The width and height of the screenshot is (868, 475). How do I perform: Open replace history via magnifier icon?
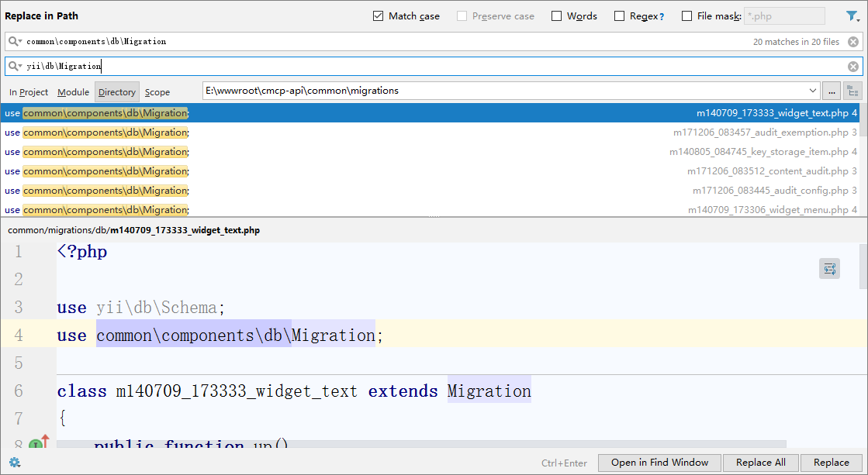[x=15, y=67]
